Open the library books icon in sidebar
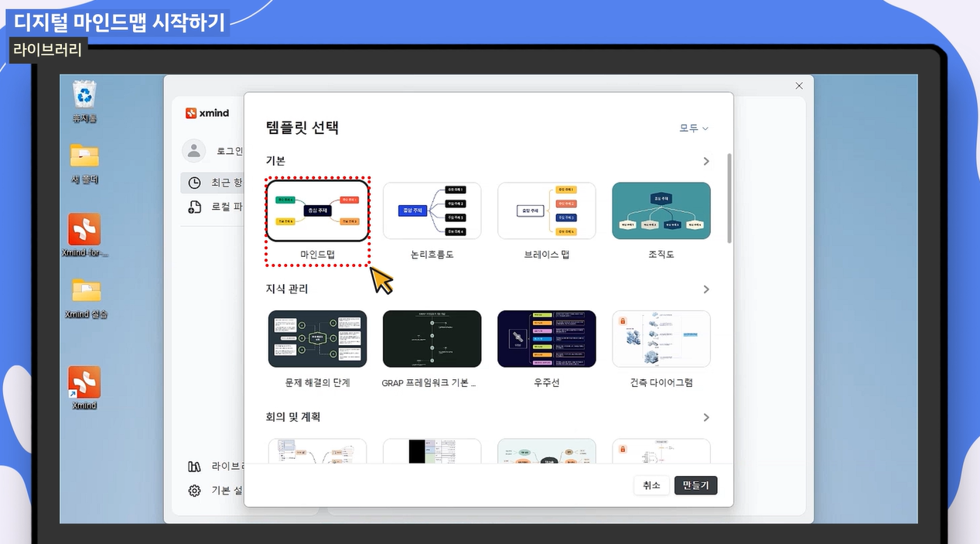Screen dimensions: 980x544 (x=195, y=467)
